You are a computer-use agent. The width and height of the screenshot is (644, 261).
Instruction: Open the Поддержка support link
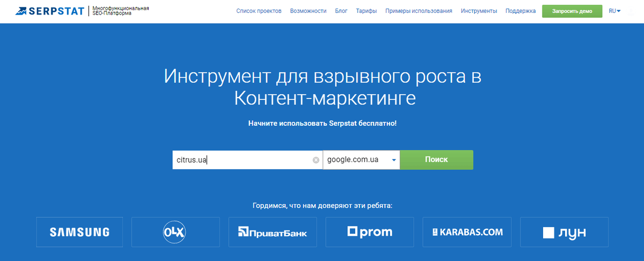[521, 11]
